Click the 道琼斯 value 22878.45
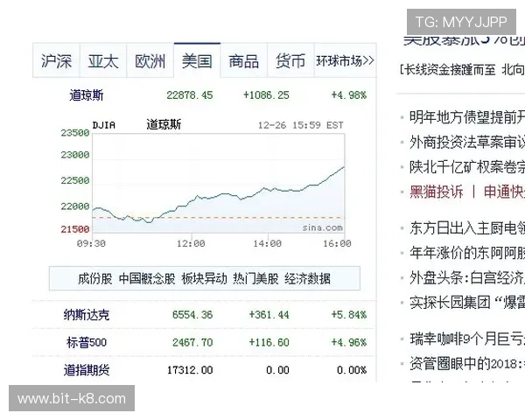This screenshot has width=525, height=420. (190, 95)
